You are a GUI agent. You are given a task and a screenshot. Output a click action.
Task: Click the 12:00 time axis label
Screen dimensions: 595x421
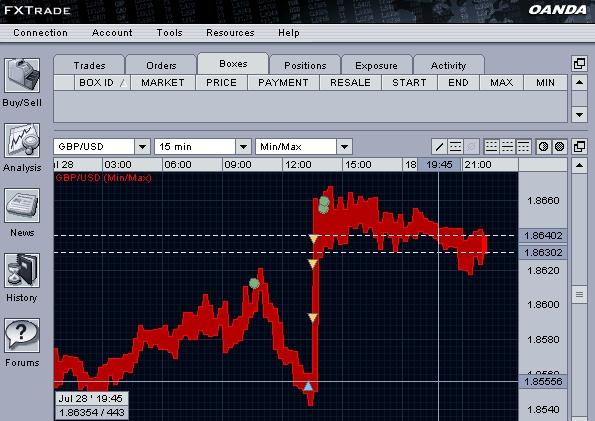[298, 165]
